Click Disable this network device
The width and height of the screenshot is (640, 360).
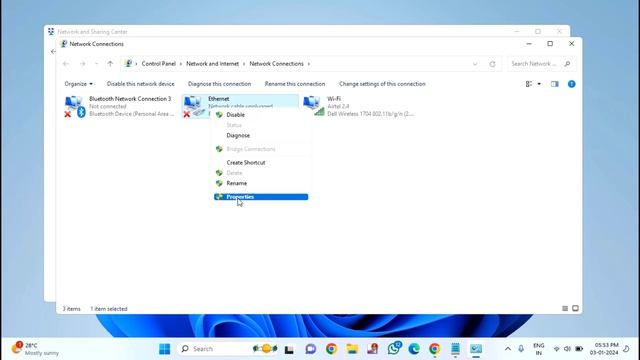coord(140,84)
